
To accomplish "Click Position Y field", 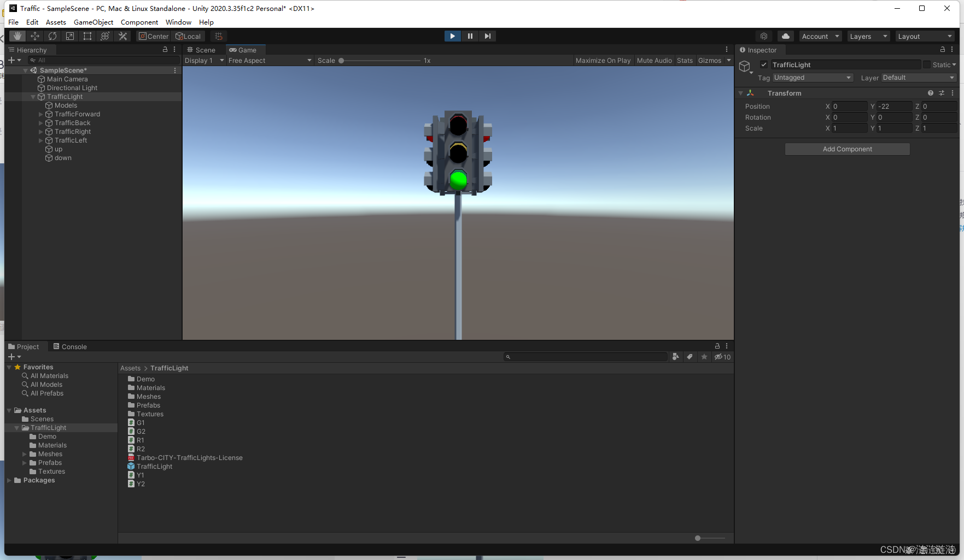I will [x=895, y=107].
